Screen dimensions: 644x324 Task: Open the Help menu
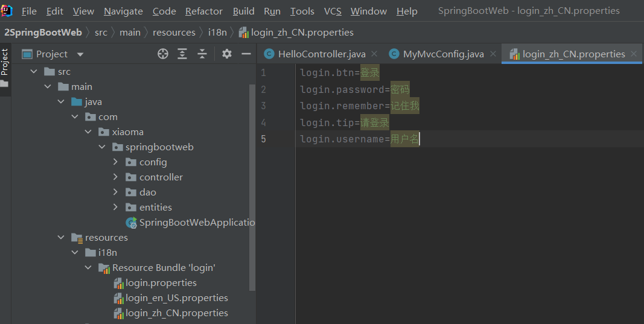[407, 11]
